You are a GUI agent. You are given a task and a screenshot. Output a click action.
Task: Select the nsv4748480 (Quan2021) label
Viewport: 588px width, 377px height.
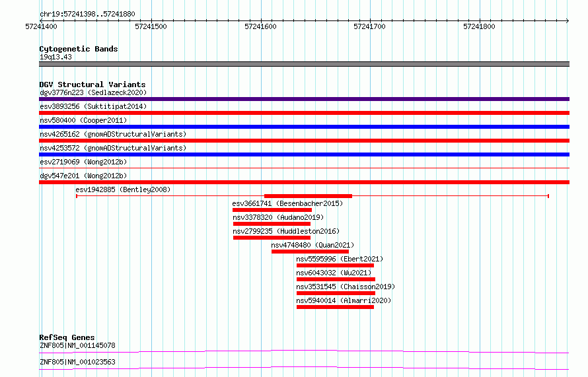(312, 245)
